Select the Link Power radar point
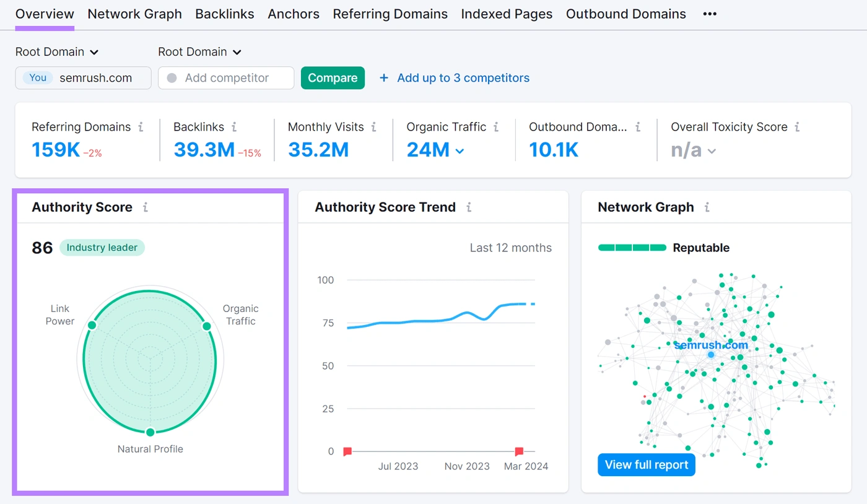Viewport: 867px width, 504px height. 92,325
